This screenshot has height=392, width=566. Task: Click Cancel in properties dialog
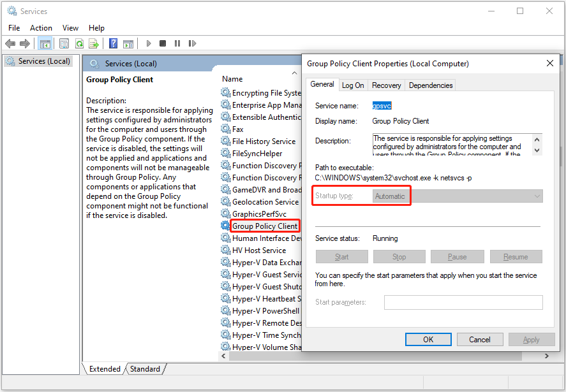pos(480,339)
